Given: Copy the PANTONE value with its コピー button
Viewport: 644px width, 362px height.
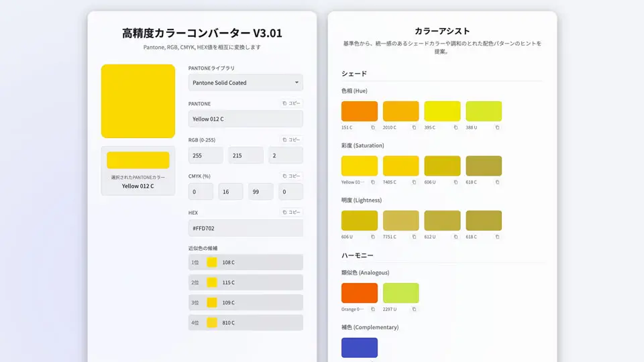Looking at the screenshot, I should [291, 103].
